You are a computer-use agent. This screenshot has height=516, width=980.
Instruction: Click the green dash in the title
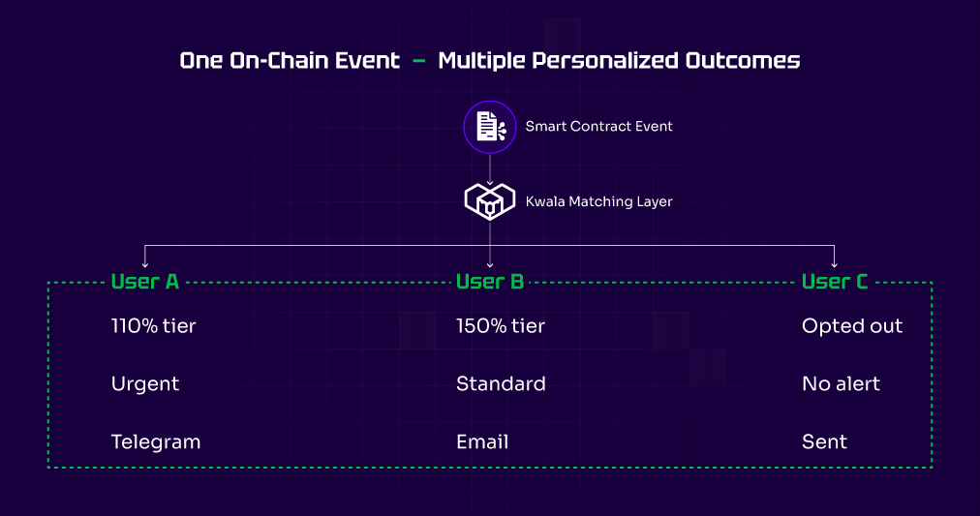[418, 61]
